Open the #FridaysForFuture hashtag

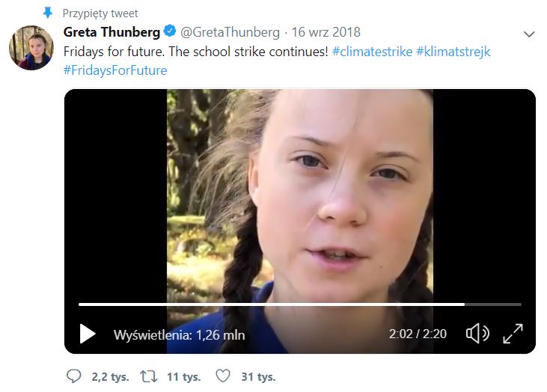tap(115, 70)
